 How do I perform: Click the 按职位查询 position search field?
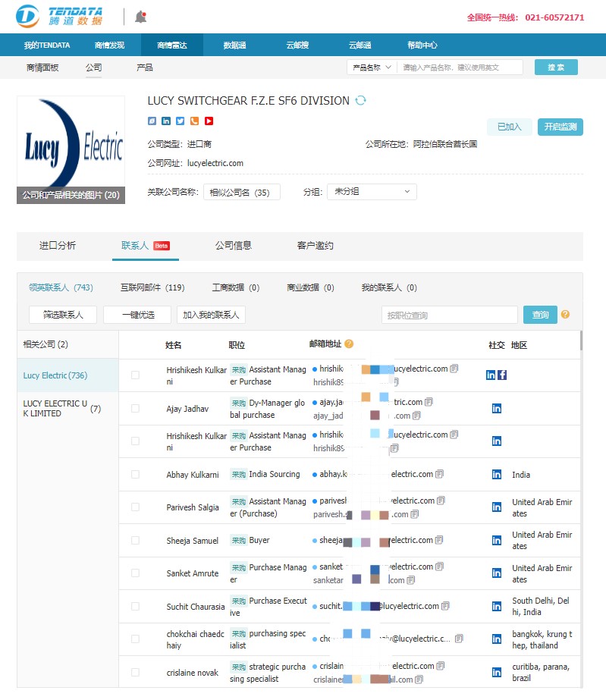(x=450, y=315)
